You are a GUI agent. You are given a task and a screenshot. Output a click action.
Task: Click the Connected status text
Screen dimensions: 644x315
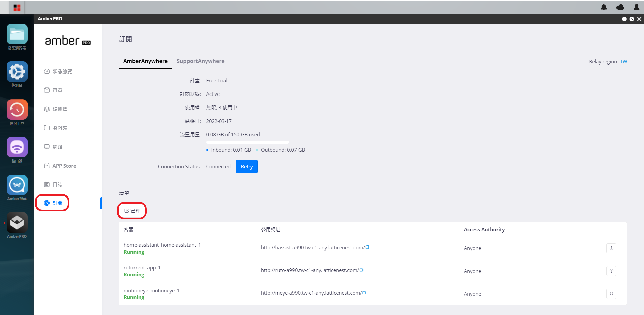(218, 167)
